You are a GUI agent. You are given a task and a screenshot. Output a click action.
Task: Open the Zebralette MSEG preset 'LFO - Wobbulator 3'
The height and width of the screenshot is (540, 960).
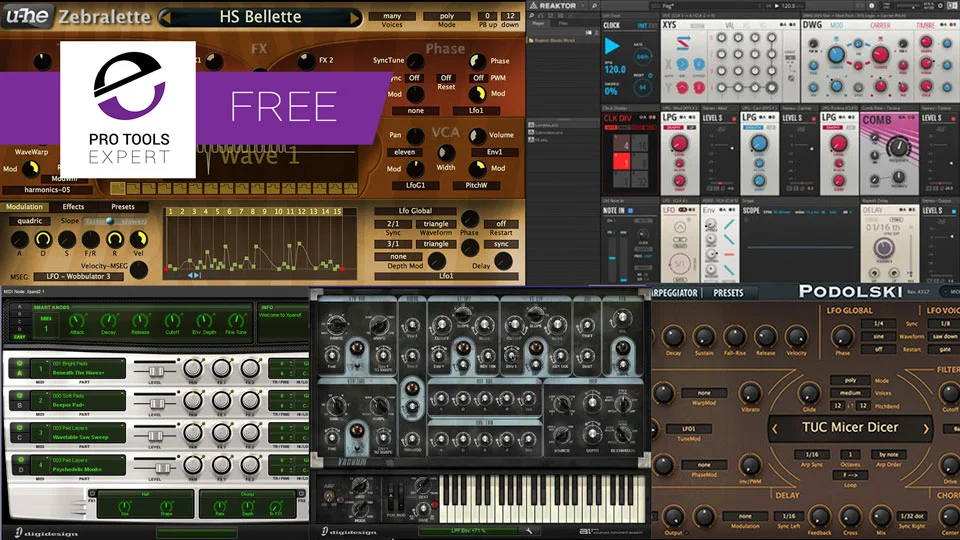point(79,277)
